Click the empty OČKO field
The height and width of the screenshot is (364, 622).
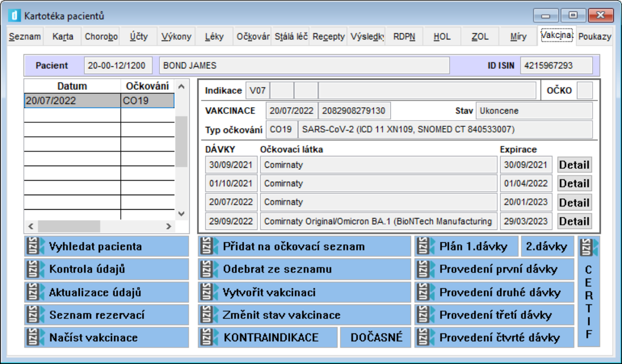tap(585, 91)
